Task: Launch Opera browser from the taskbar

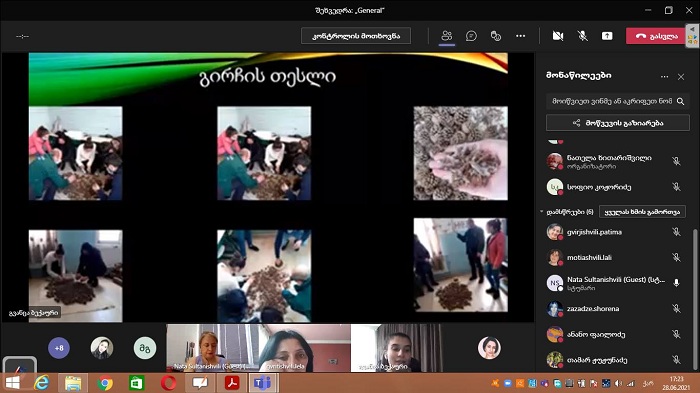Action: click(x=168, y=383)
